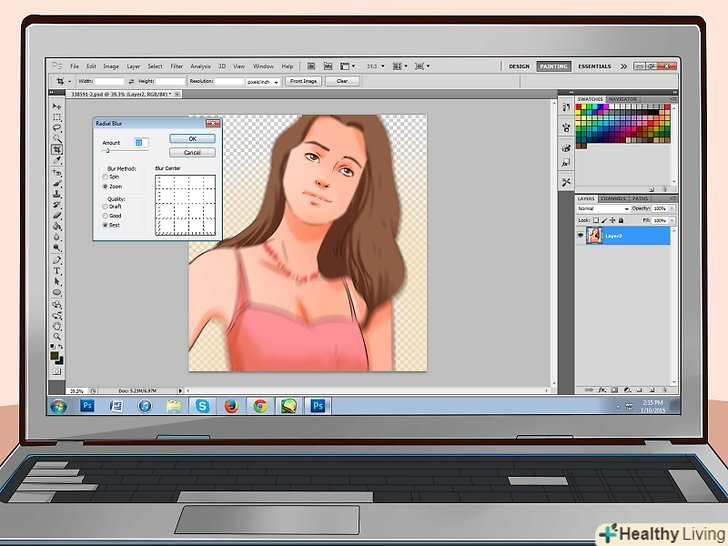Click Cancel in Radial Blur dialog
Screen dimensions: 728x546
point(192,152)
